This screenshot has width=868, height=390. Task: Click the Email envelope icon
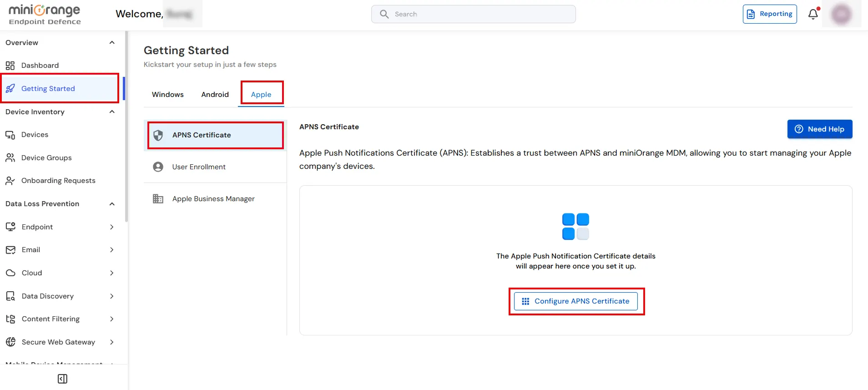click(x=10, y=250)
